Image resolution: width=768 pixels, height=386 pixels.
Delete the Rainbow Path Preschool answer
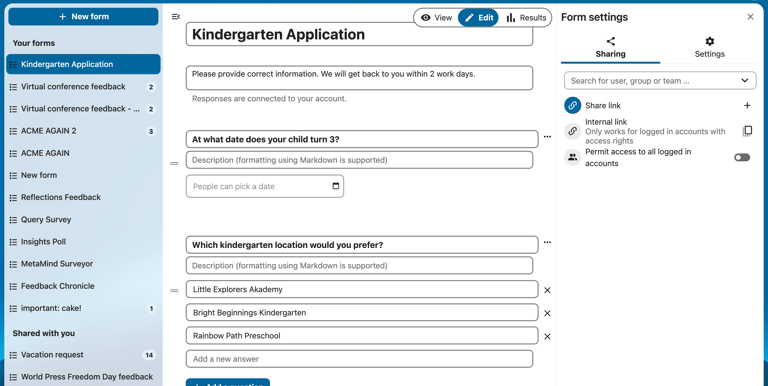click(x=547, y=337)
